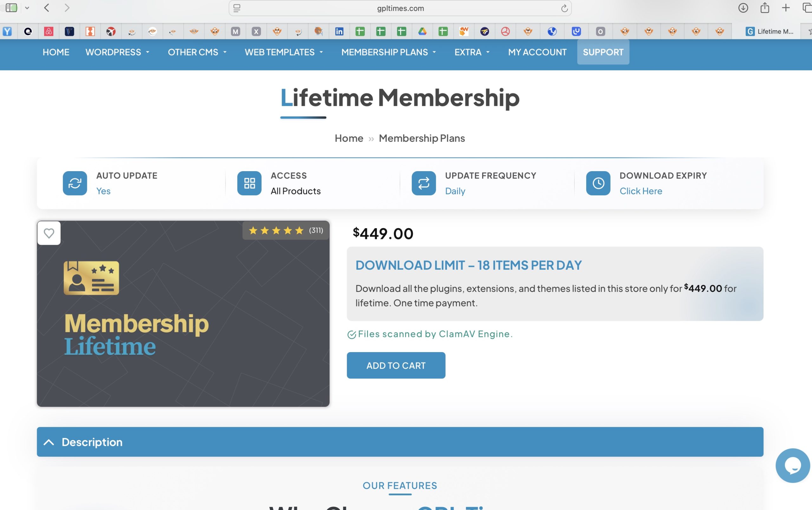
Task: Go to HOME in the navigation bar
Action: point(56,52)
